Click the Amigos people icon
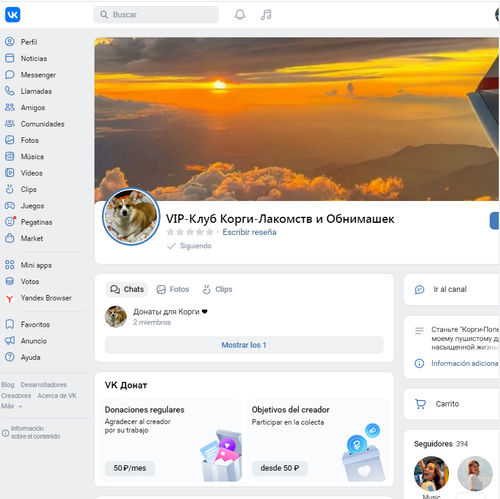 (10, 107)
